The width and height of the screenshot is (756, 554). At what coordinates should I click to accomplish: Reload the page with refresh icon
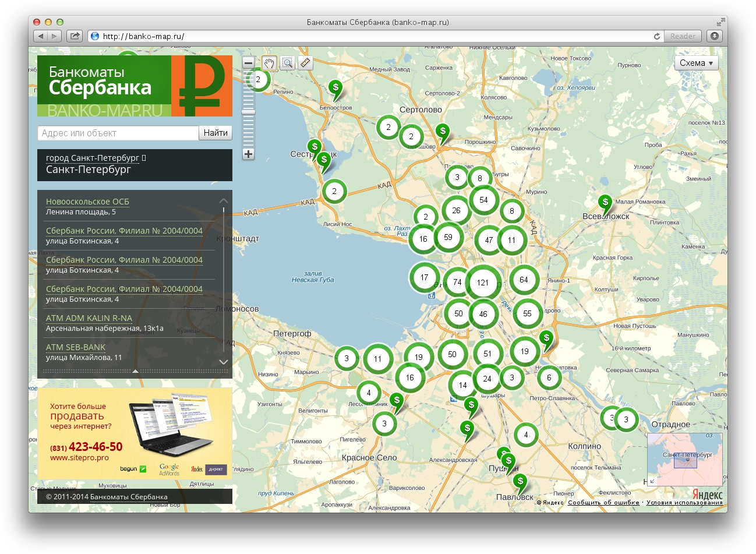click(x=657, y=36)
